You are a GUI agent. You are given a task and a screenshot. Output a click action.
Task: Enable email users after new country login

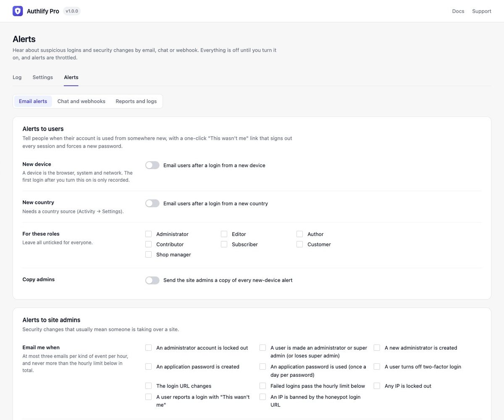pyautogui.click(x=152, y=203)
